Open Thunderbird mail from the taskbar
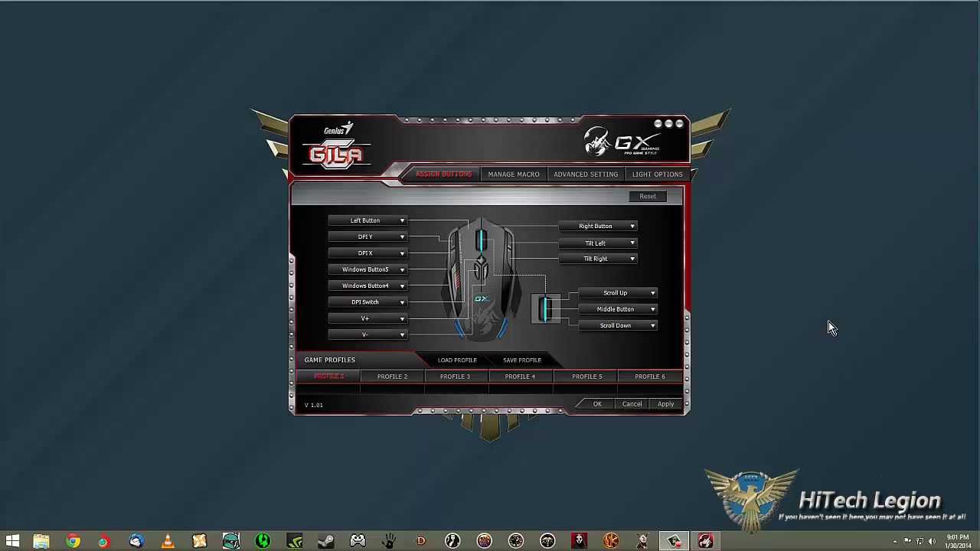 point(136,542)
